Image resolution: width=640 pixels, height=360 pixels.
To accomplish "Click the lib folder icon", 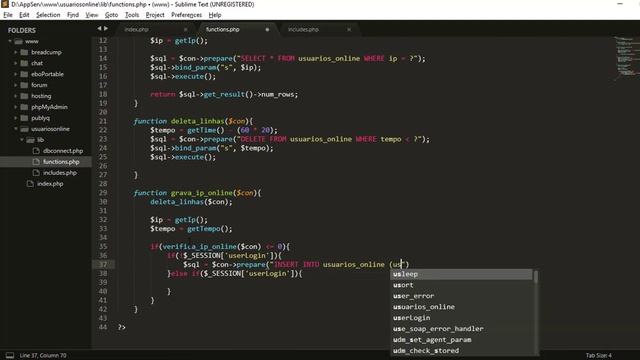I will [x=30, y=140].
